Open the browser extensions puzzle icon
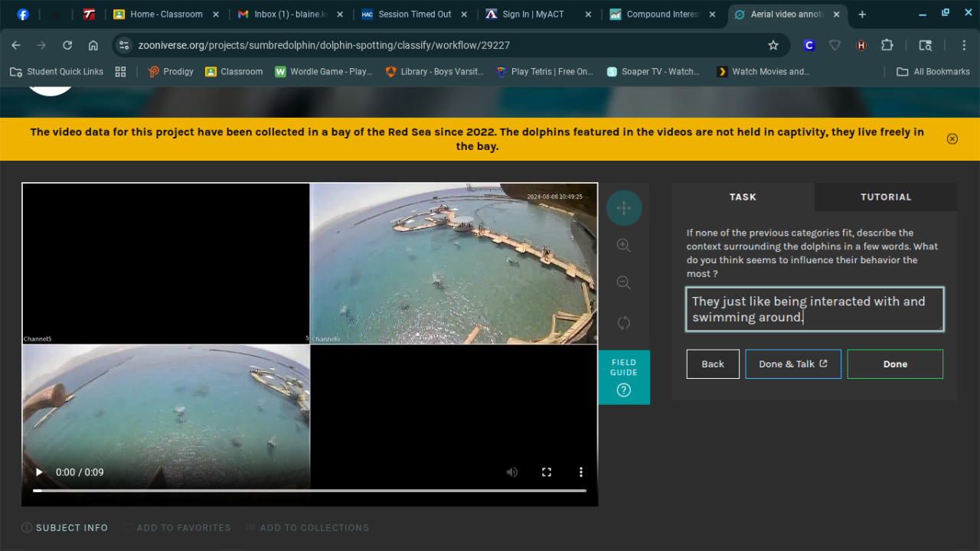 pyautogui.click(x=887, y=45)
